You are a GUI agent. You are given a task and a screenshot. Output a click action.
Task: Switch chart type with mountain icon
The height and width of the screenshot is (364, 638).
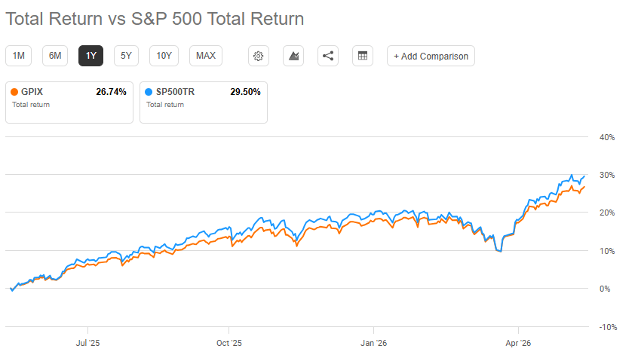[293, 56]
